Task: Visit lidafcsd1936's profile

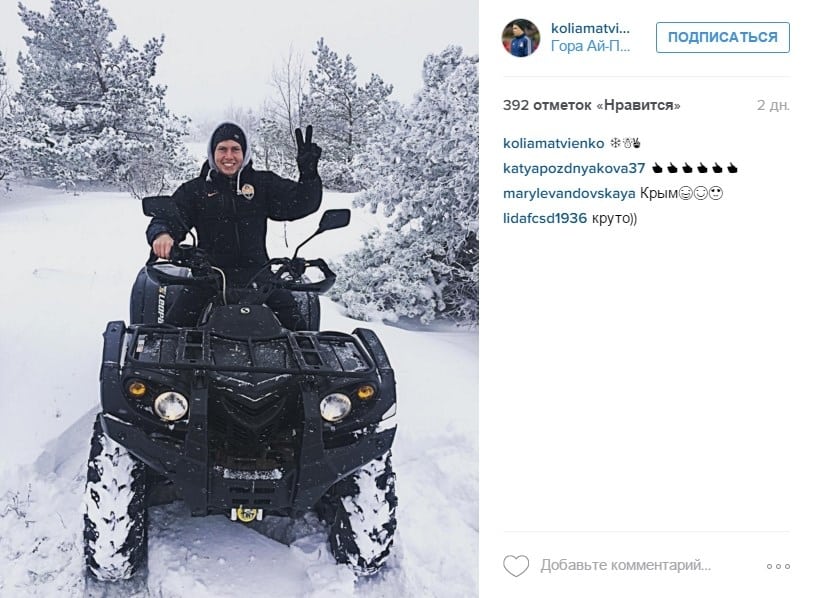Action: point(545,218)
